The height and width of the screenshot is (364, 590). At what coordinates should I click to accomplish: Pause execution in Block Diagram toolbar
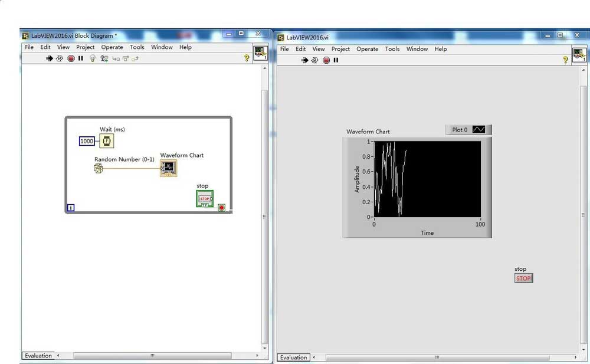[80, 58]
